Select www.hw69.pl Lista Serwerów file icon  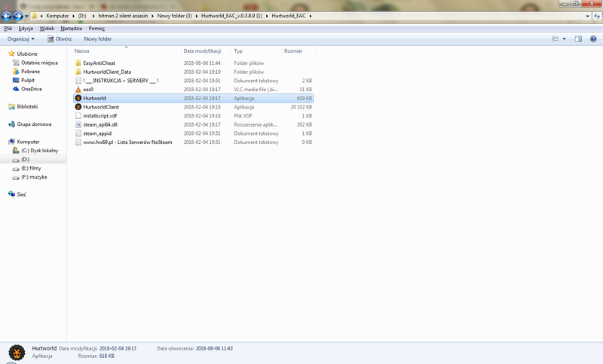click(78, 142)
